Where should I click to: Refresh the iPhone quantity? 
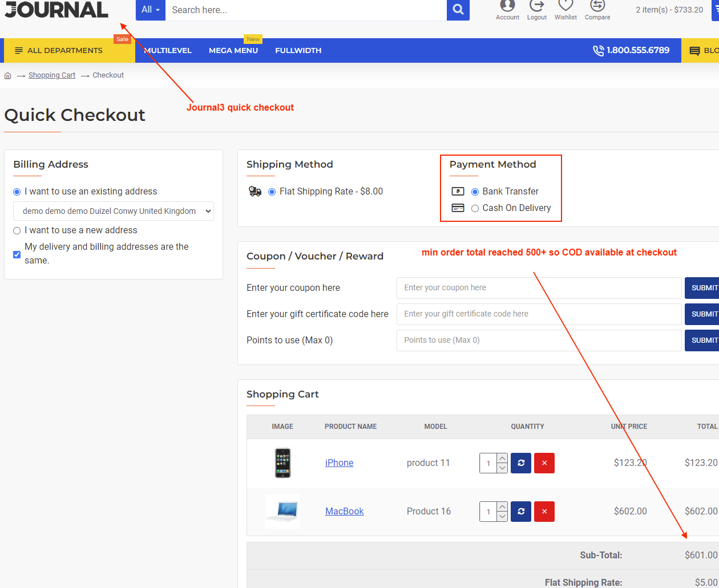[x=521, y=463]
